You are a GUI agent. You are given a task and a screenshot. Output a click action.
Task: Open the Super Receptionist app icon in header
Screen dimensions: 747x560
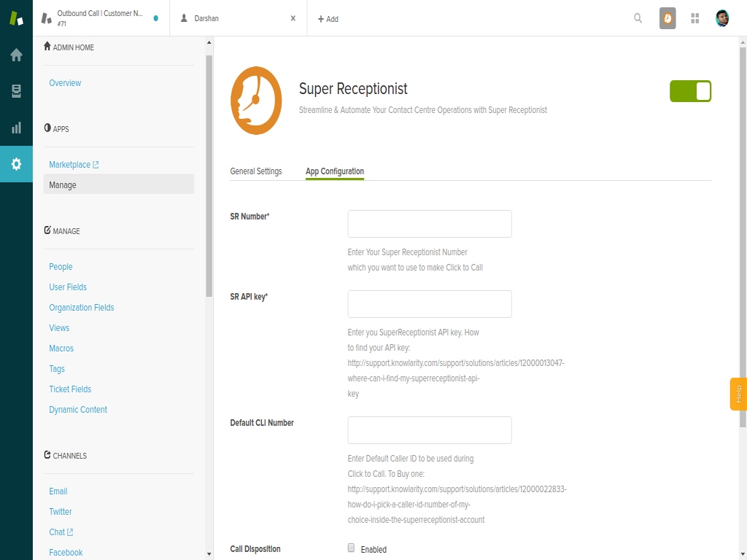point(667,18)
